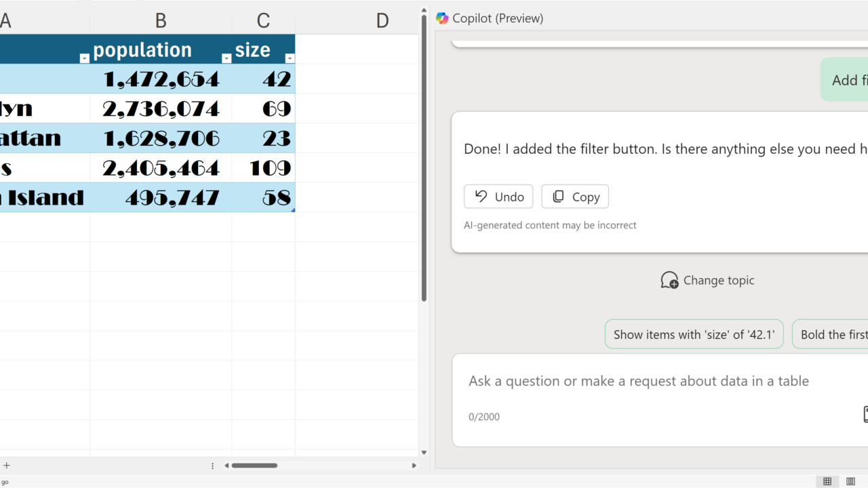The height and width of the screenshot is (488, 868).
Task: Open the size column filter dropdown
Action: (290, 58)
